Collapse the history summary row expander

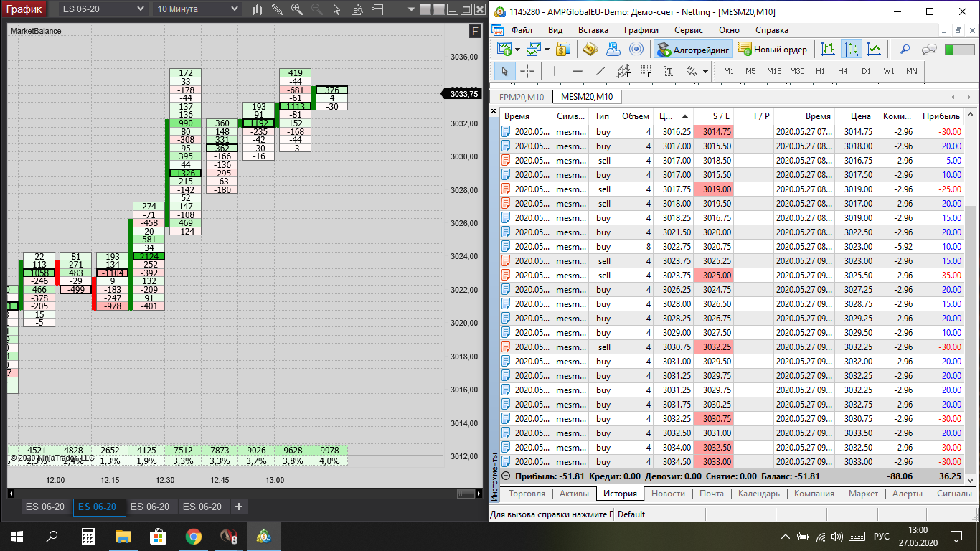tap(506, 476)
